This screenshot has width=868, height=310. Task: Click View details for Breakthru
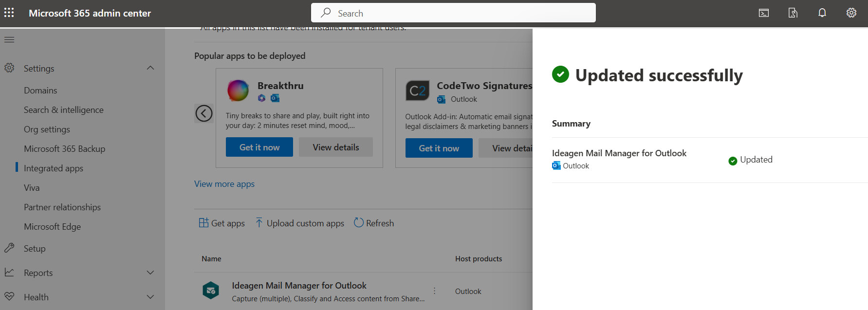[335, 147]
